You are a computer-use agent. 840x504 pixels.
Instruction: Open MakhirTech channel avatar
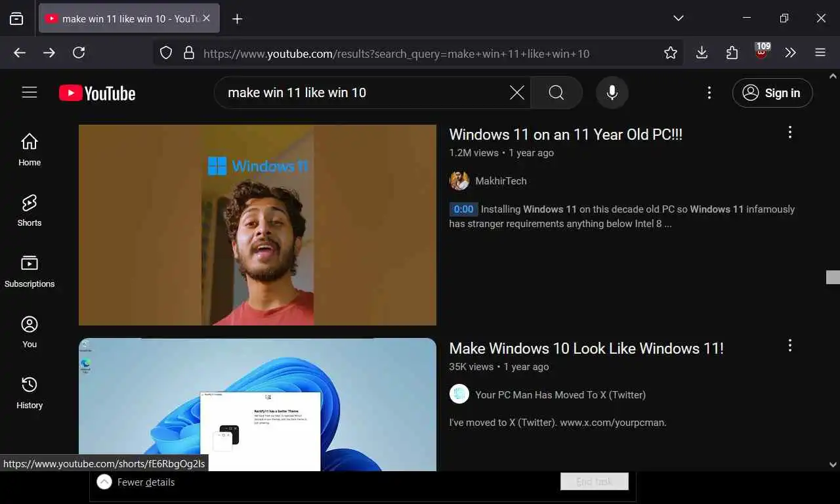(x=459, y=181)
